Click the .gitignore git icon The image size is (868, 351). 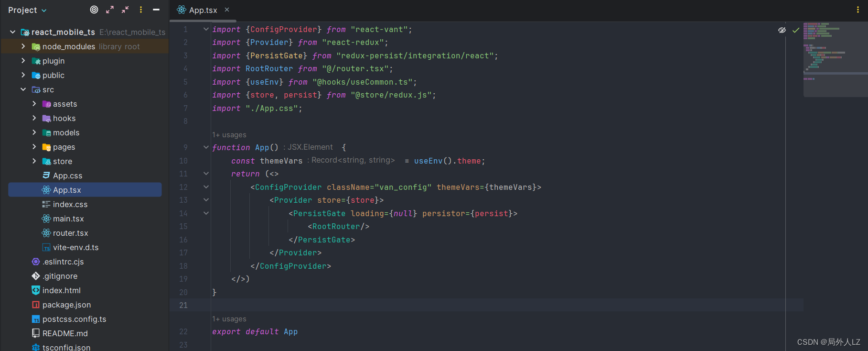pos(36,276)
